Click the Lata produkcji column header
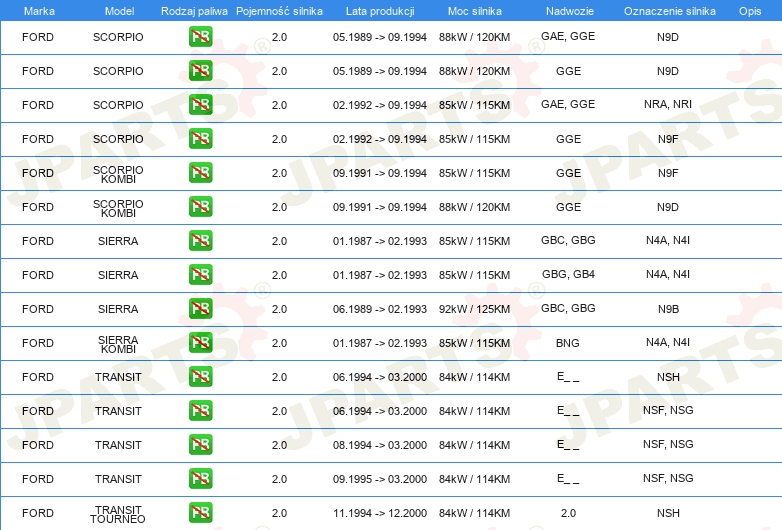The height and width of the screenshot is (530, 782). (x=380, y=11)
